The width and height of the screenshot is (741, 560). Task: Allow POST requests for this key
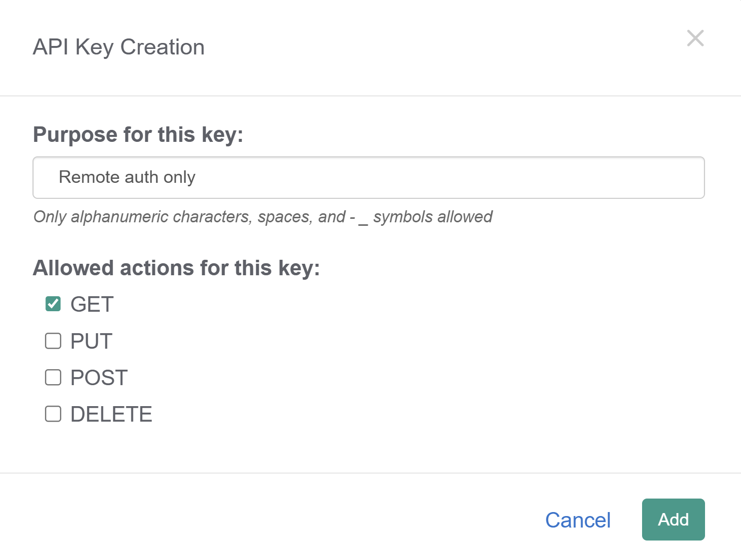(52, 377)
